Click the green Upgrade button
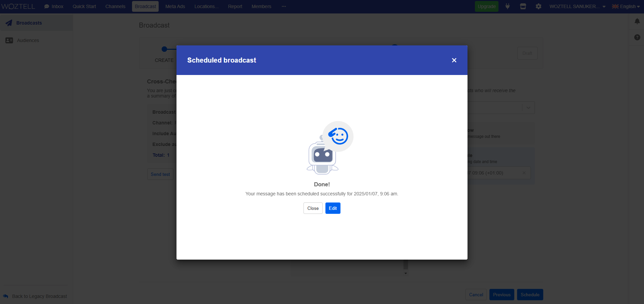644x304 pixels. point(486,6)
